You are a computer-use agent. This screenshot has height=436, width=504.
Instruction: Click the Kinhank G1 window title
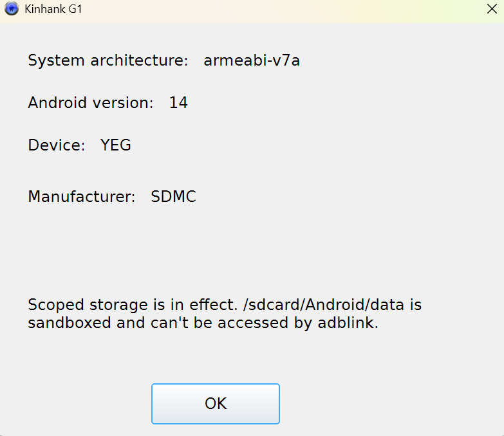[53, 10]
